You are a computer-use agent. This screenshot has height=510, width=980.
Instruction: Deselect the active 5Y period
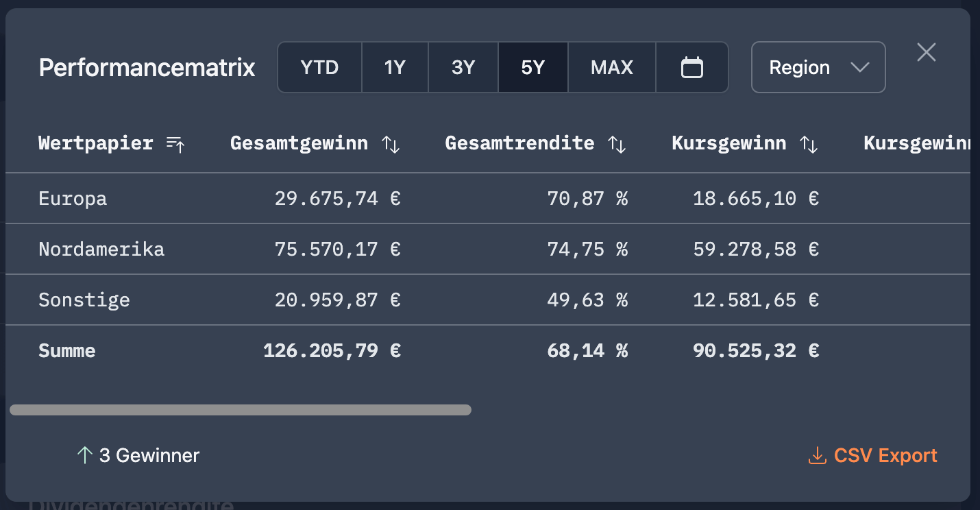click(532, 66)
